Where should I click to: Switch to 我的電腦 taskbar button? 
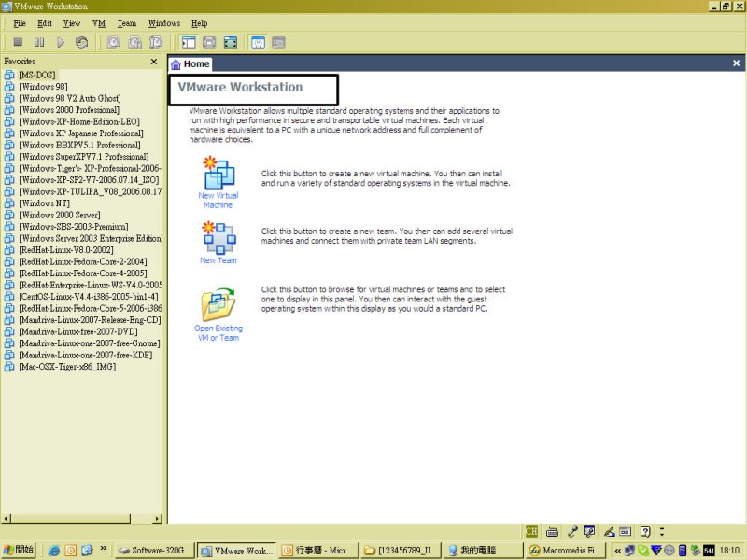click(483, 551)
